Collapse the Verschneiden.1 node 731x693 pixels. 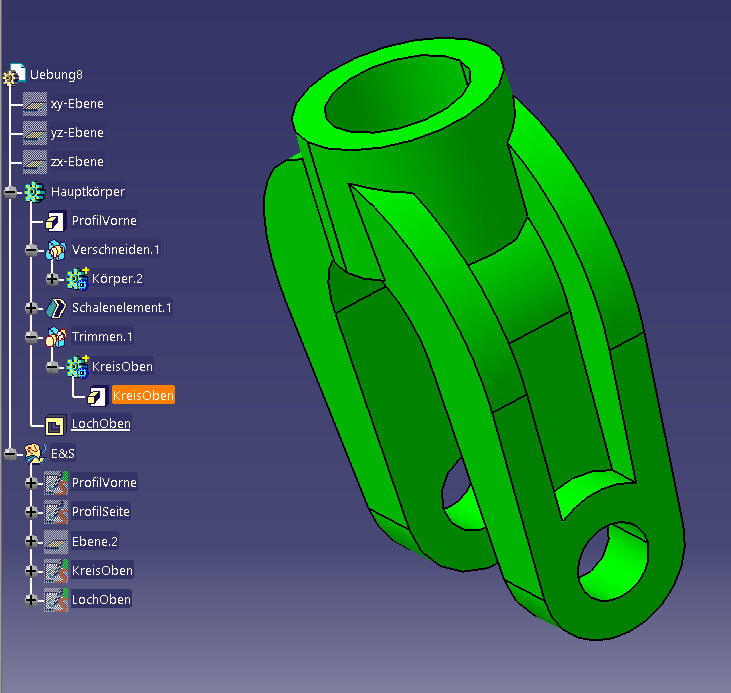coord(31,250)
